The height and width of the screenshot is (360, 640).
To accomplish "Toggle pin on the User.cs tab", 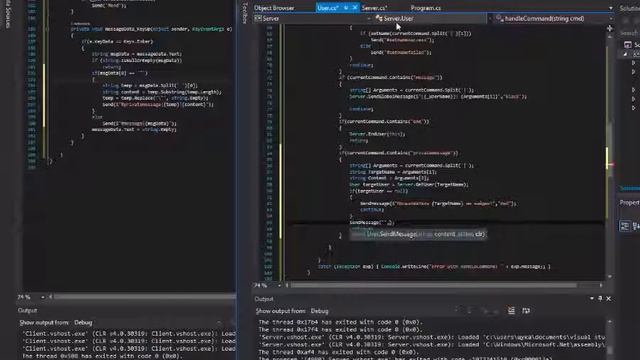I will pyautogui.click(x=346, y=8).
